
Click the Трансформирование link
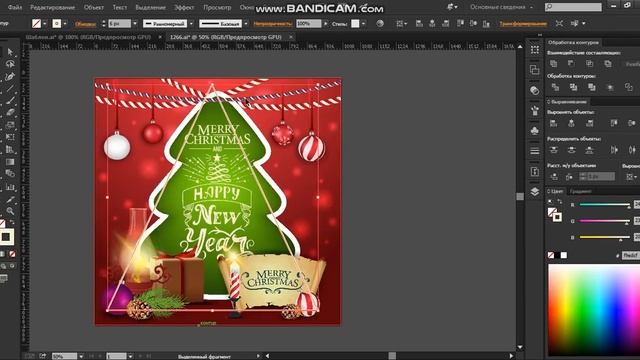tap(523, 24)
